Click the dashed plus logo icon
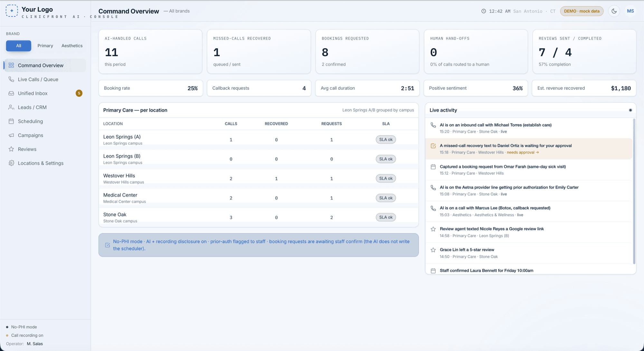Image resolution: width=644 pixels, height=351 pixels. coord(12,11)
